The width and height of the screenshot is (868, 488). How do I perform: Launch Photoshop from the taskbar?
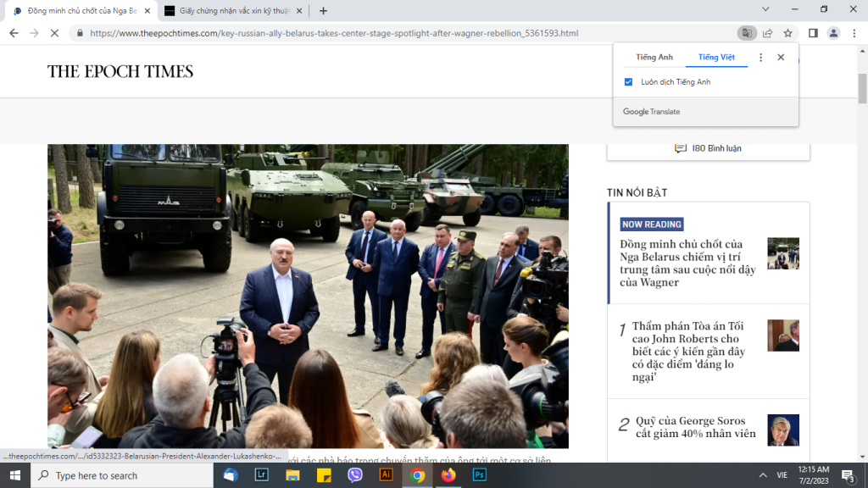coord(479,475)
